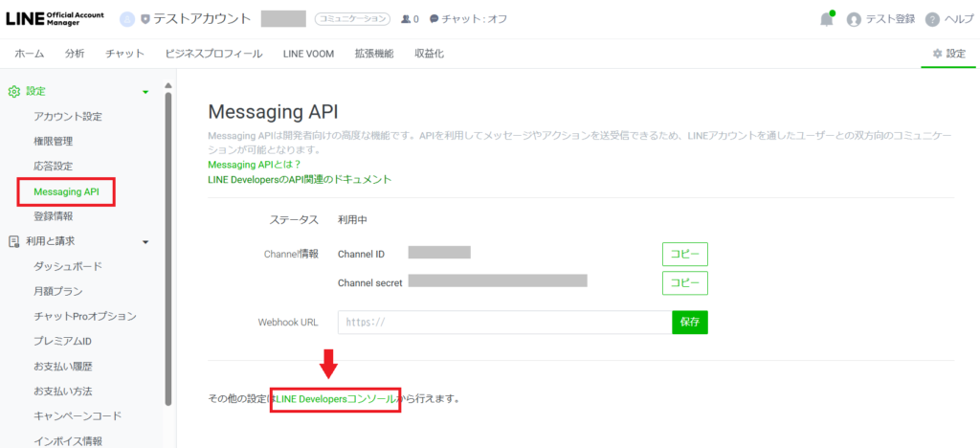The image size is (980, 448).
Task: Click the user profile avatar icon
Action: click(854, 19)
